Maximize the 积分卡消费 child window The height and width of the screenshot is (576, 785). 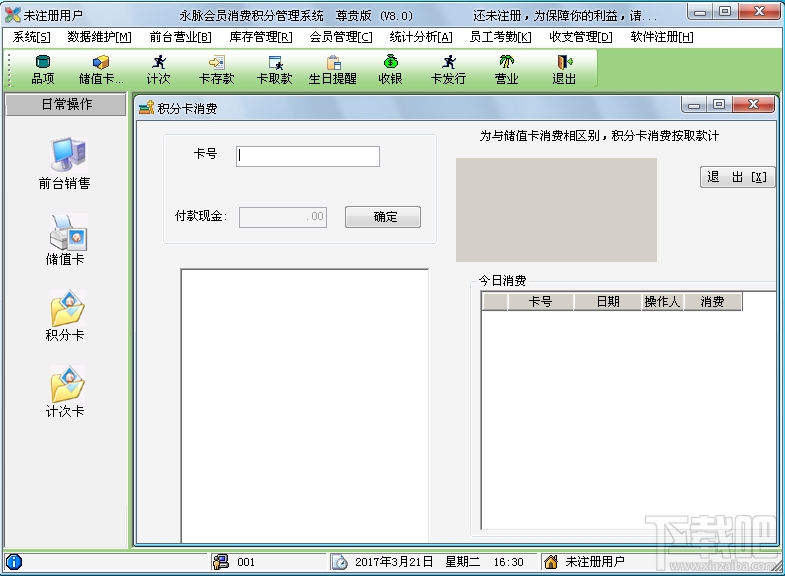pyautogui.click(x=719, y=105)
